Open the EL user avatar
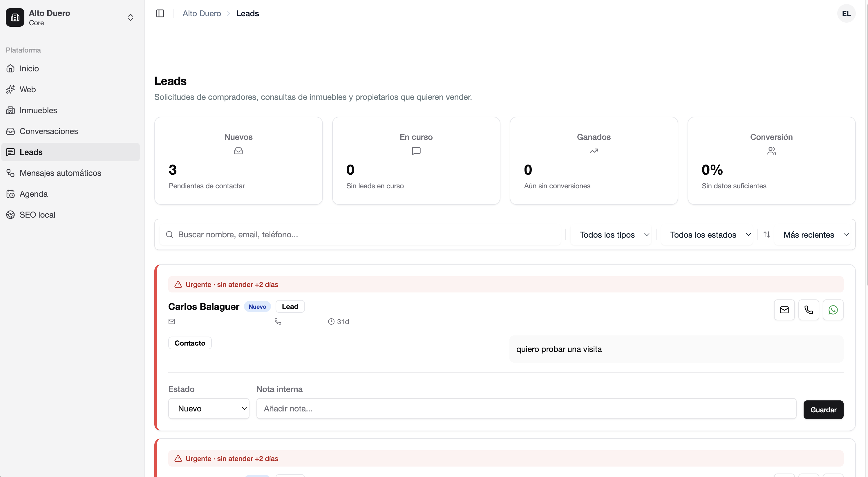 click(x=846, y=13)
